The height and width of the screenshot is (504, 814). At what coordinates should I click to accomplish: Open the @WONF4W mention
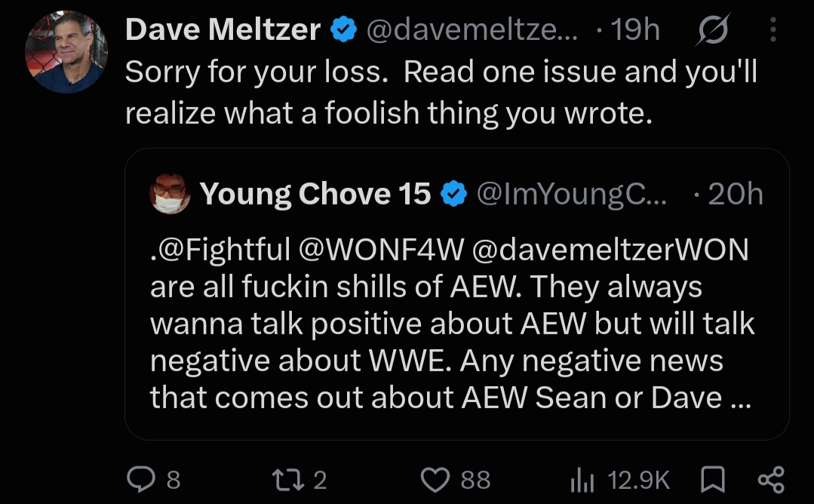pos(382,250)
